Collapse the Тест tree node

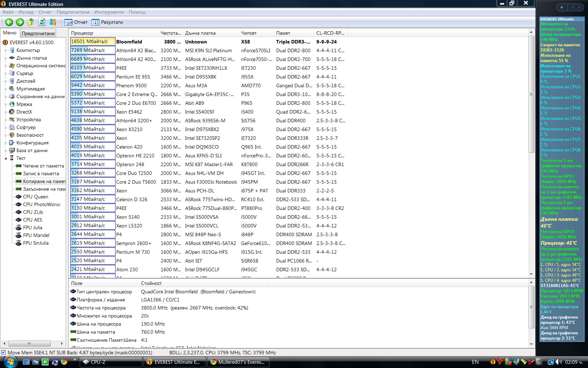click(6, 158)
